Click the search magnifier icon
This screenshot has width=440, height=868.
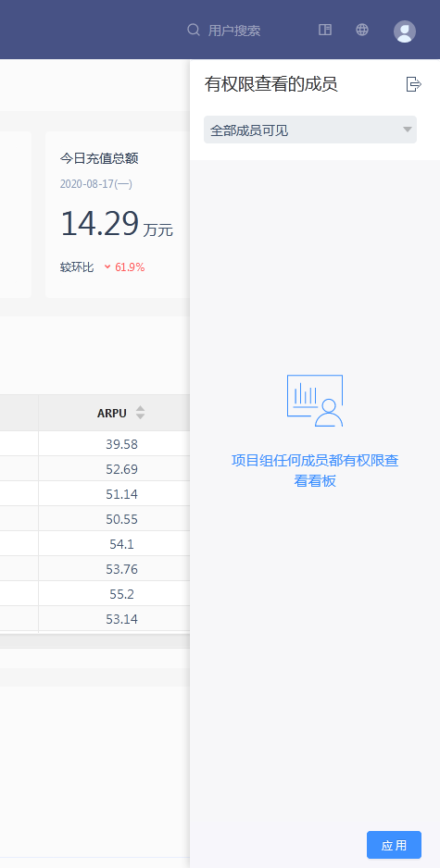pos(194,30)
